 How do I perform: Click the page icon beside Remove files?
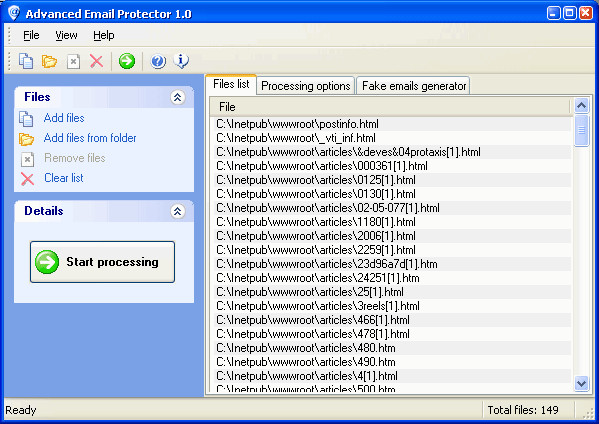point(27,159)
